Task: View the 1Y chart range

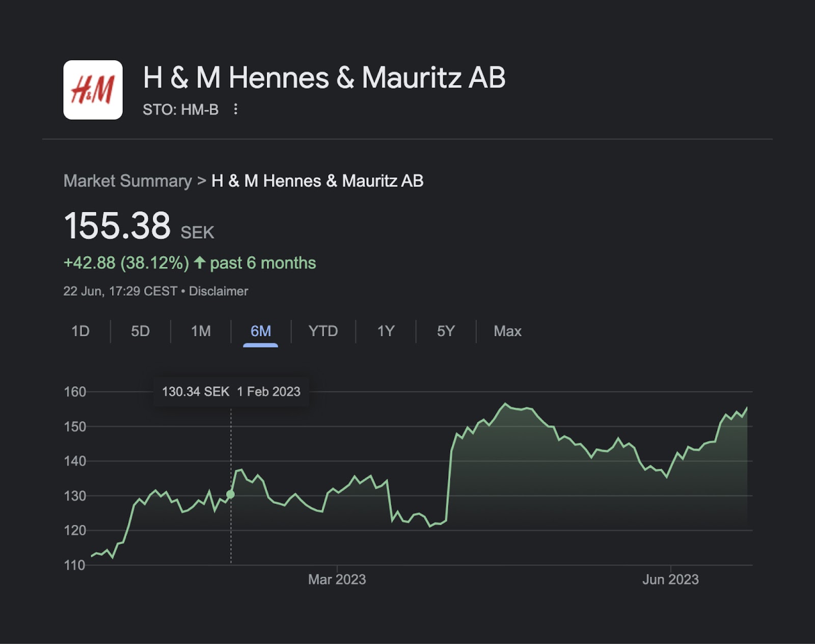Action: click(x=386, y=331)
